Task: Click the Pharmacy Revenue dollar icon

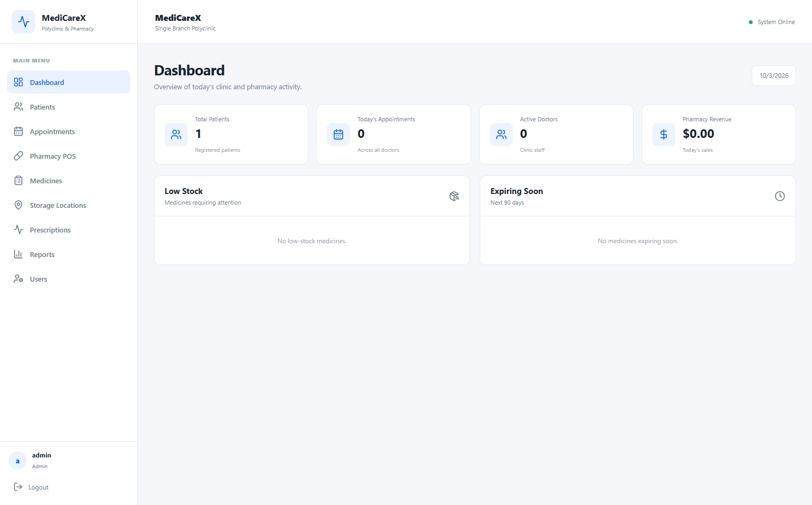Action: click(x=663, y=135)
